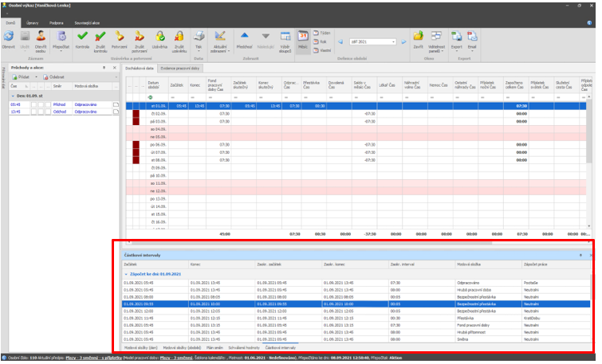Open the Podpora ribbon tab
This screenshot has height=364, width=602.
[x=56, y=23]
